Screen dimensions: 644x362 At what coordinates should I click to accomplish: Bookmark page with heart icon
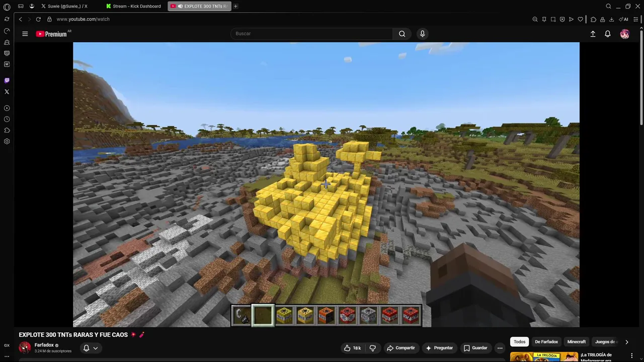point(580,19)
